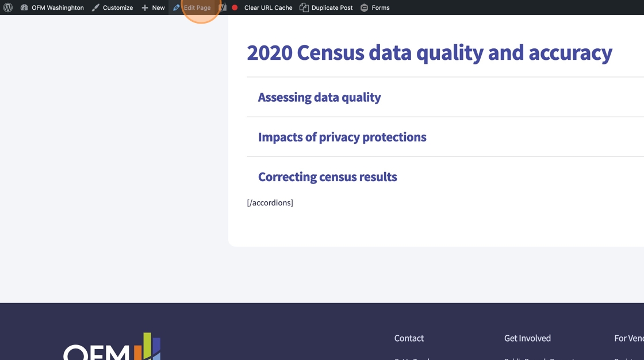Click the Duplicate Post label

332,7
